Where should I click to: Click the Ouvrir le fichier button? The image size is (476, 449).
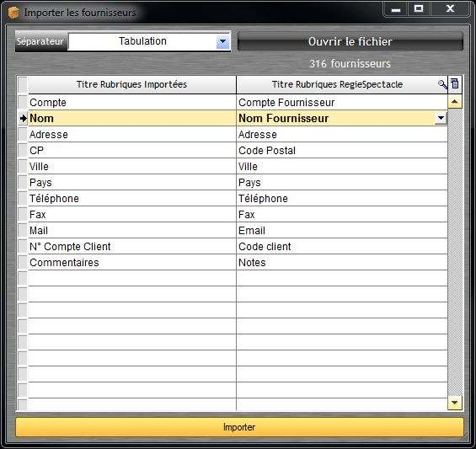(350, 41)
